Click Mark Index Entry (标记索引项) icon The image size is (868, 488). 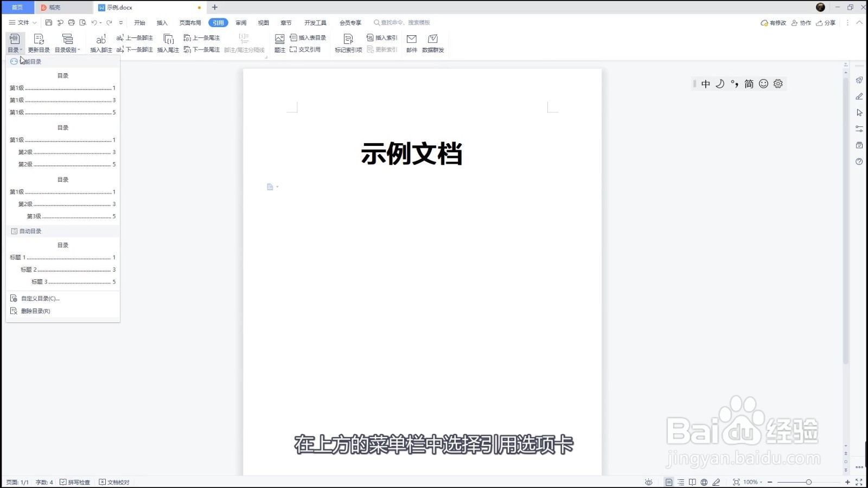[348, 43]
